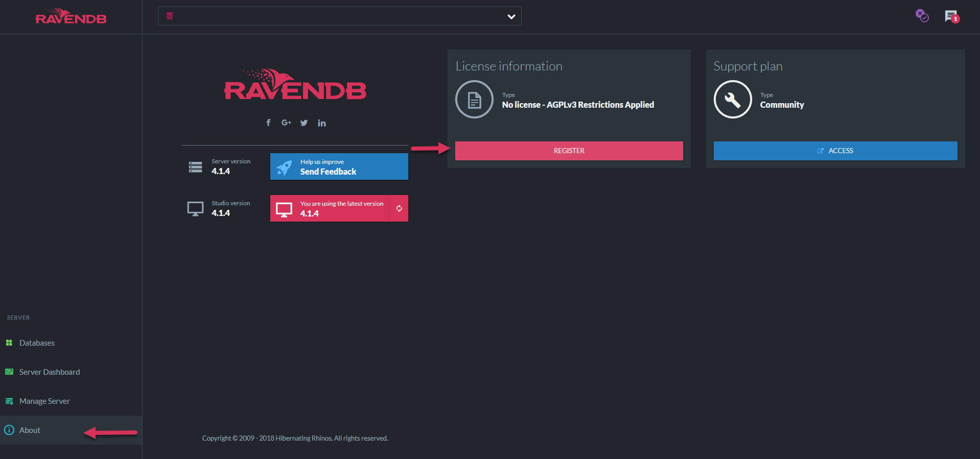
Task: Open Server Dashboard in the sidebar
Action: click(x=71, y=372)
